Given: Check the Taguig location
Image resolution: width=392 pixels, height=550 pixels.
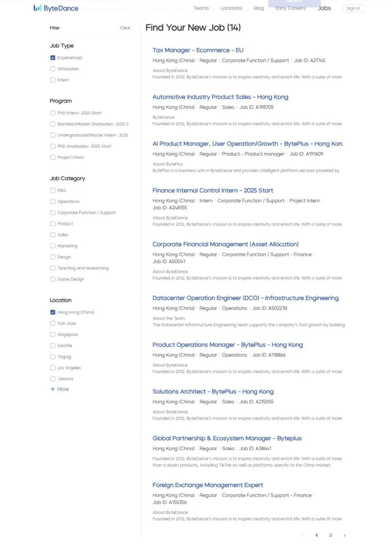Looking at the screenshot, I should coord(53,357).
